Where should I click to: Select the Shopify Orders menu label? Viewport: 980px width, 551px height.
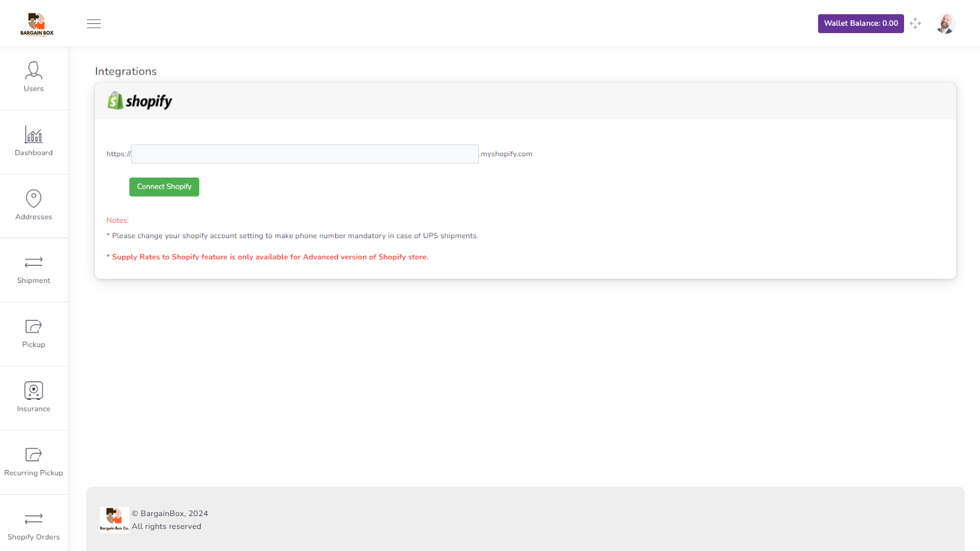(x=34, y=537)
